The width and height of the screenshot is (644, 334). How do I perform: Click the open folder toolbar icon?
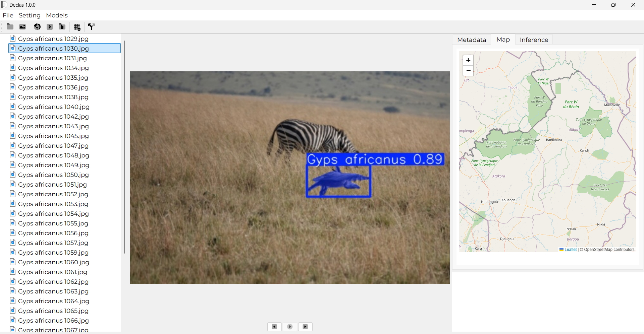coord(10,27)
